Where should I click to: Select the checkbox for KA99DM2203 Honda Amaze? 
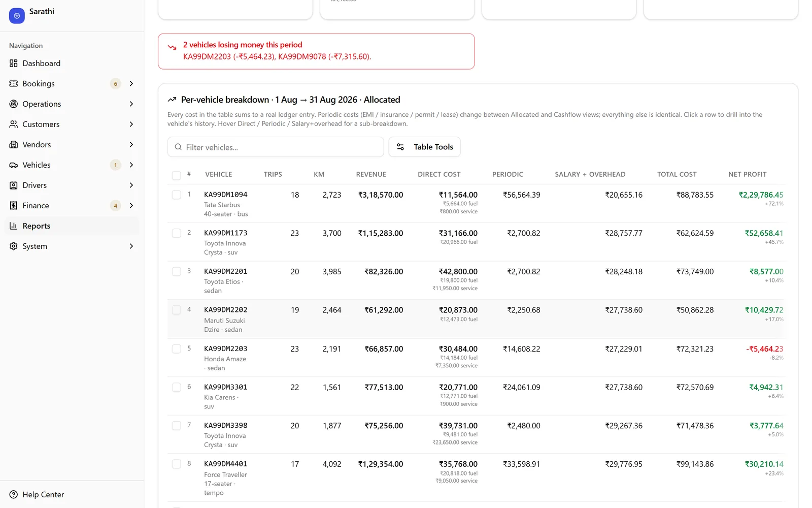point(177,348)
